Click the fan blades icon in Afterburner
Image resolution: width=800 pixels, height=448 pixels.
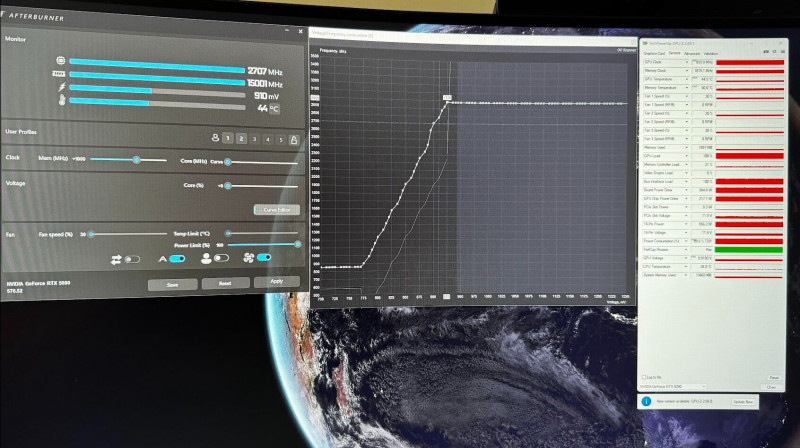248,258
